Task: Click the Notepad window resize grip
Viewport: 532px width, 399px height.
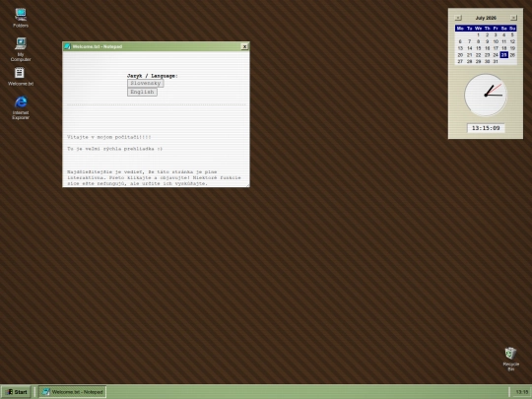Action: 247,185
